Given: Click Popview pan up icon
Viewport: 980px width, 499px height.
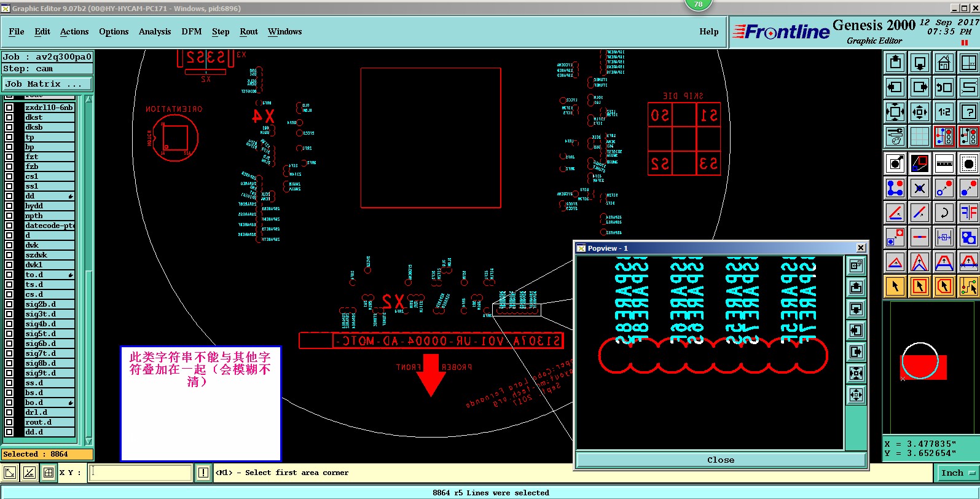Looking at the screenshot, I should (856, 287).
